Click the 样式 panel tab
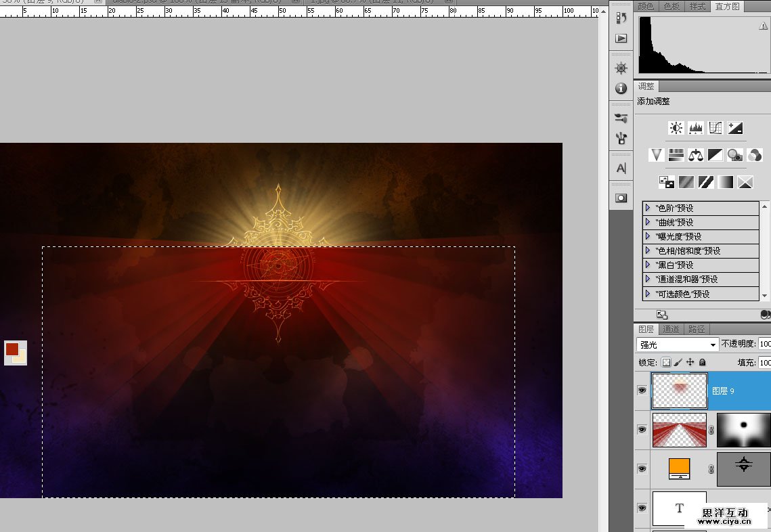This screenshot has height=532, width=771. pos(697,6)
